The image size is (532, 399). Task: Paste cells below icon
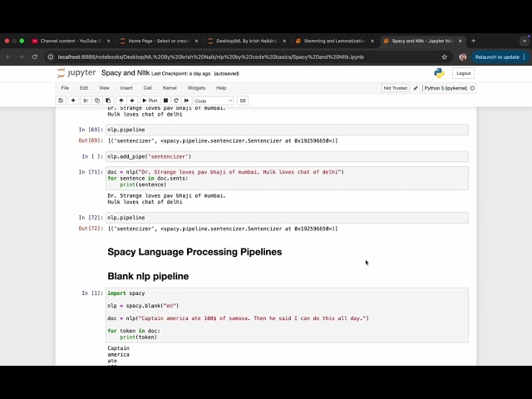108,101
